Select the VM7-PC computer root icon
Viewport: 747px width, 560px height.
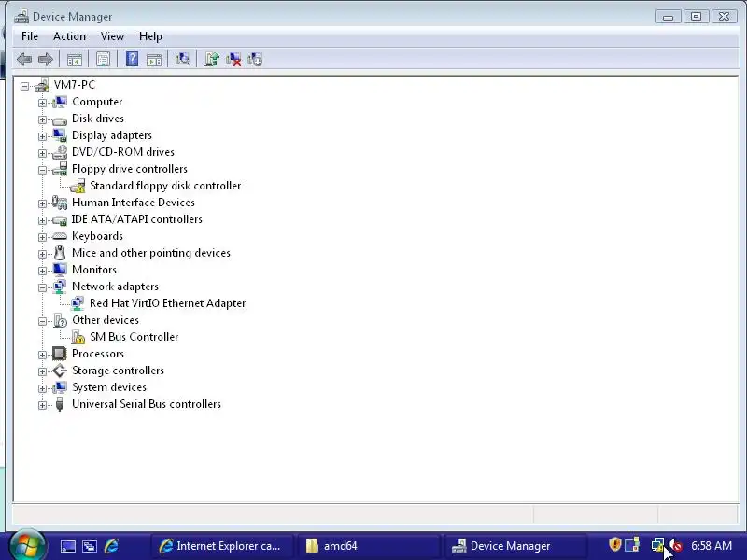(42, 85)
